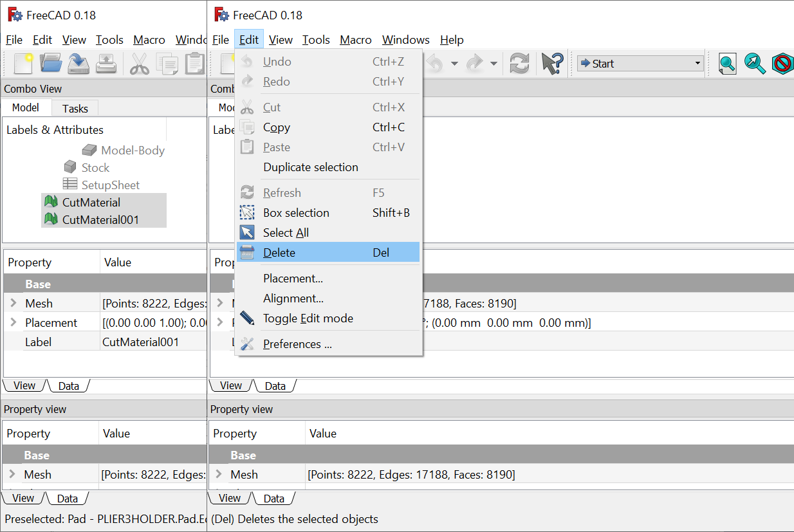The width and height of the screenshot is (794, 532).
Task: Expand Mesh in right Property view panel
Action: pos(219,474)
